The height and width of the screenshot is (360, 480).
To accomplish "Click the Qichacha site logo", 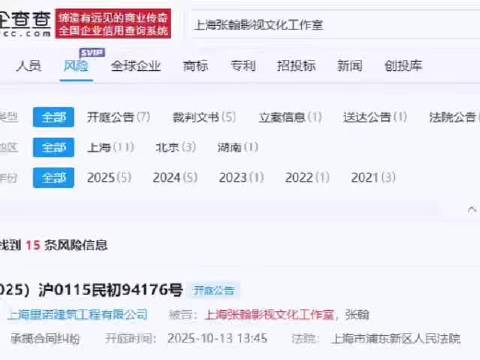I will tap(25, 24).
